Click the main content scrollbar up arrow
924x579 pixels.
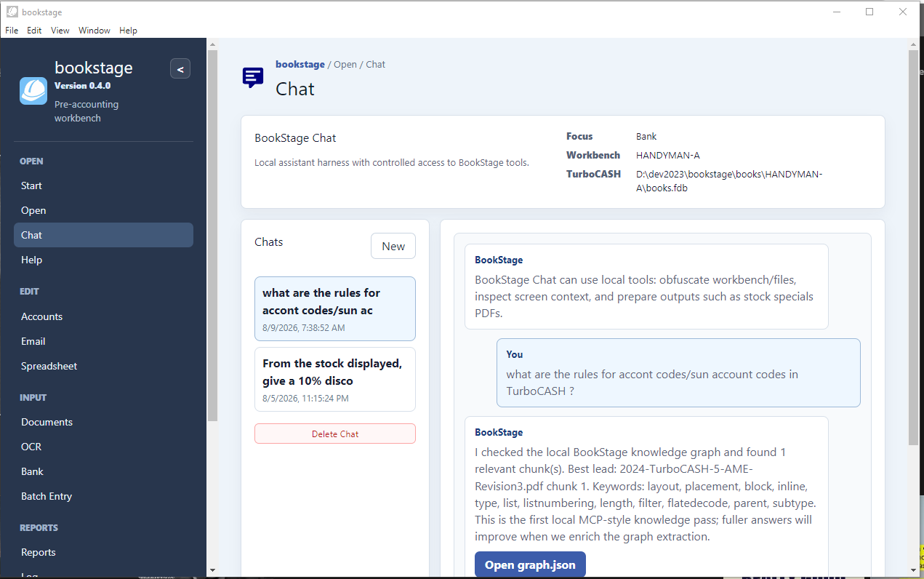(x=913, y=44)
